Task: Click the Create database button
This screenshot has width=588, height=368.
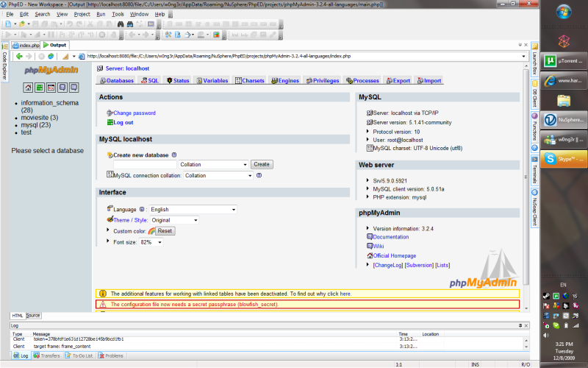Action: coord(262,164)
